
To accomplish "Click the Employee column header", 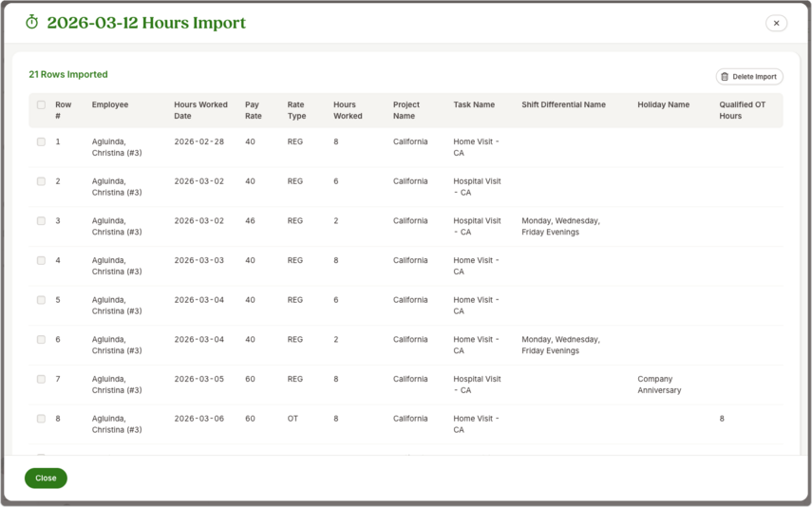I will (110, 104).
